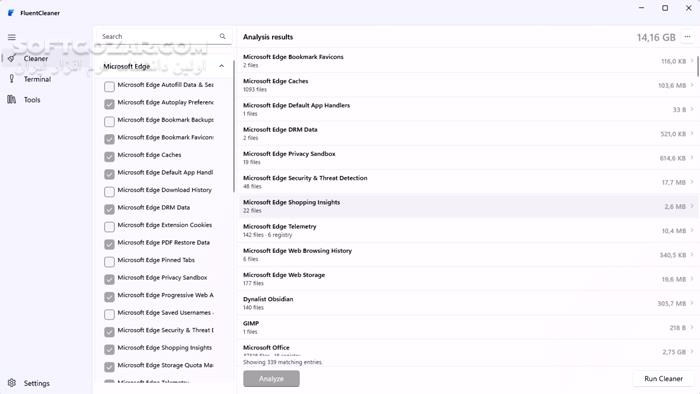The width and height of the screenshot is (700, 394).
Task: Expand Security & Threat Detection result chevron
Action: pyautogui.click(x=692, y=182)
